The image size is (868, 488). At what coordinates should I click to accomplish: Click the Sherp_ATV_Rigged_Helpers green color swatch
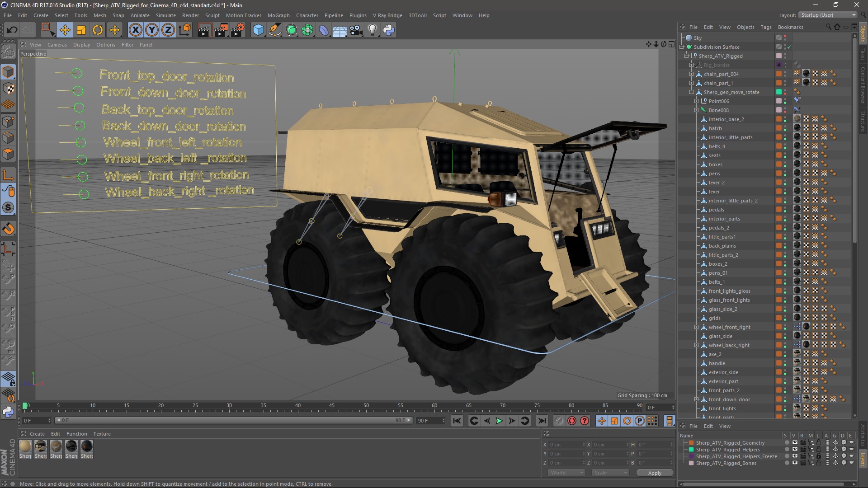(691, 450)
